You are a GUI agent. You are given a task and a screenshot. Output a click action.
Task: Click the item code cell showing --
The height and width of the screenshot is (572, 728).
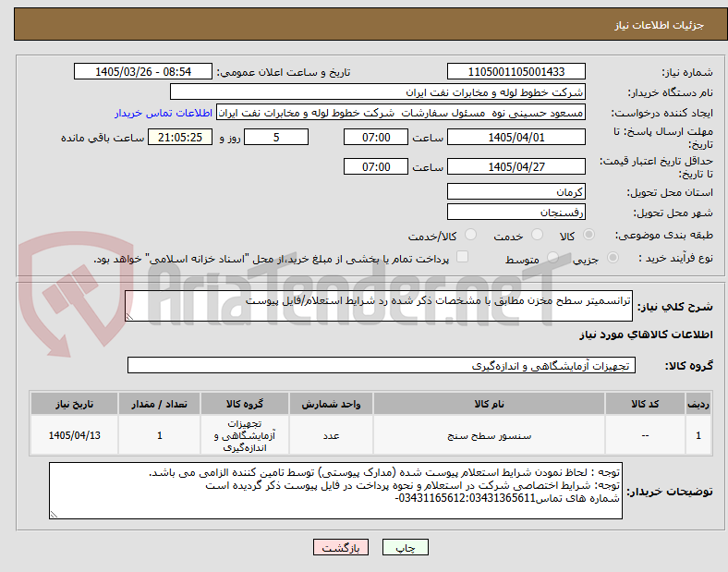pos(645,435)
